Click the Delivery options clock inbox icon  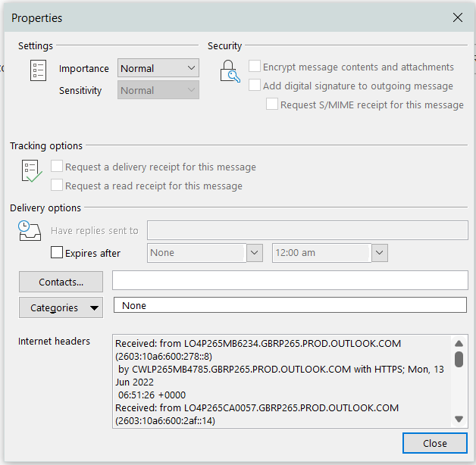[x=28, y=230]
